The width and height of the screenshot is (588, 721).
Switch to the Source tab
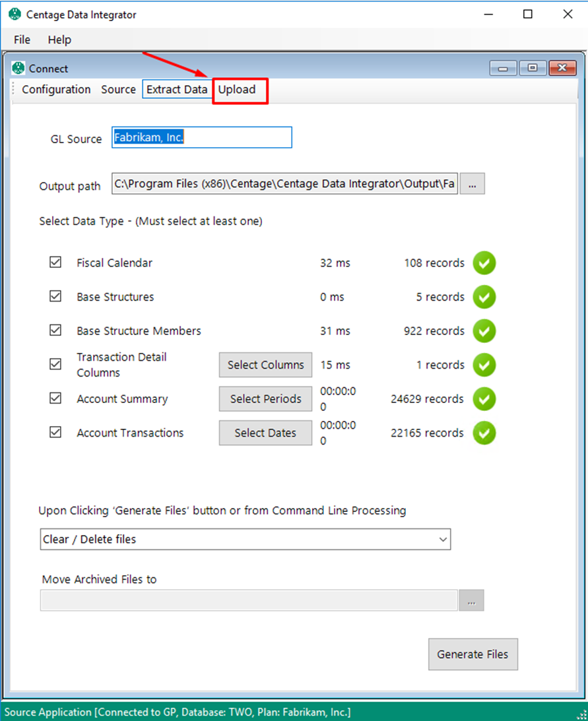coord(118,89)
